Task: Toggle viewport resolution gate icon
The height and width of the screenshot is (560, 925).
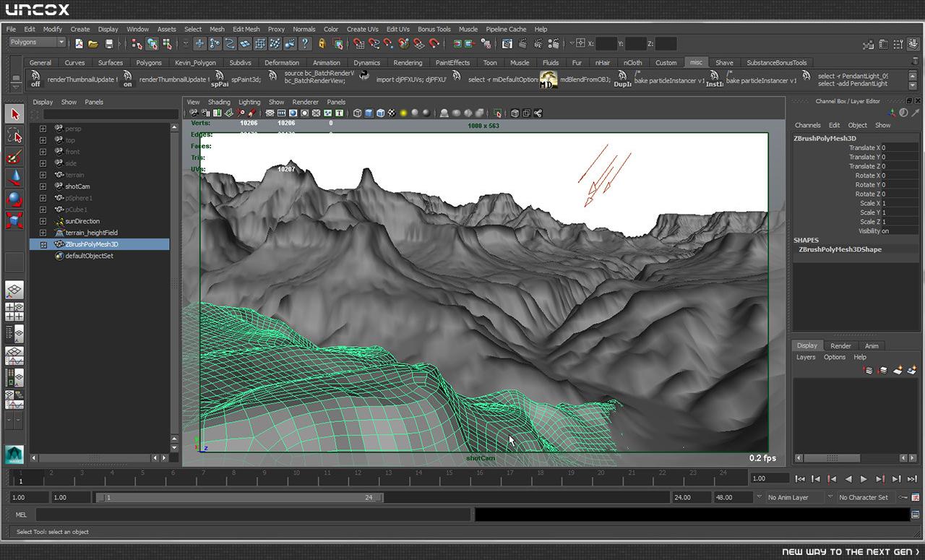Action: [x=293, y=113]
